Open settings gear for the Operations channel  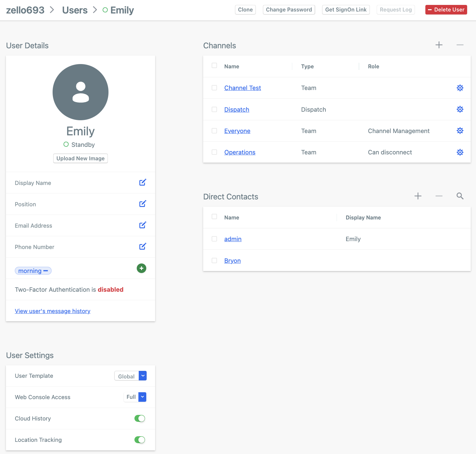(460, 152)
